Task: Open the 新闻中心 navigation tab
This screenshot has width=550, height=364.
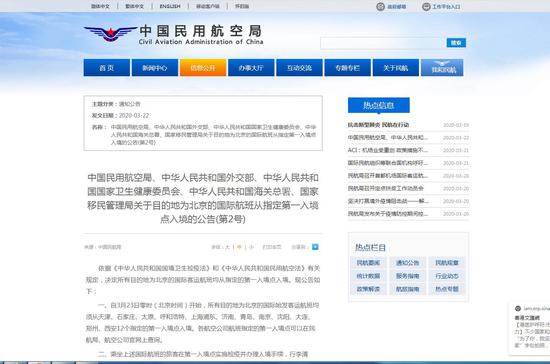Action: pyautogui.click(x=155, y=68)
